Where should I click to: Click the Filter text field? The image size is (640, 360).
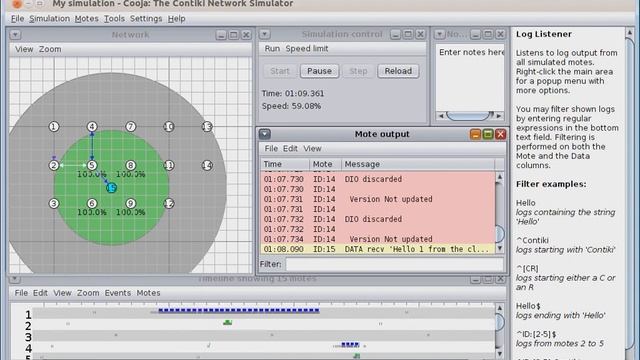pyautogui.click(x=394, y=264)
